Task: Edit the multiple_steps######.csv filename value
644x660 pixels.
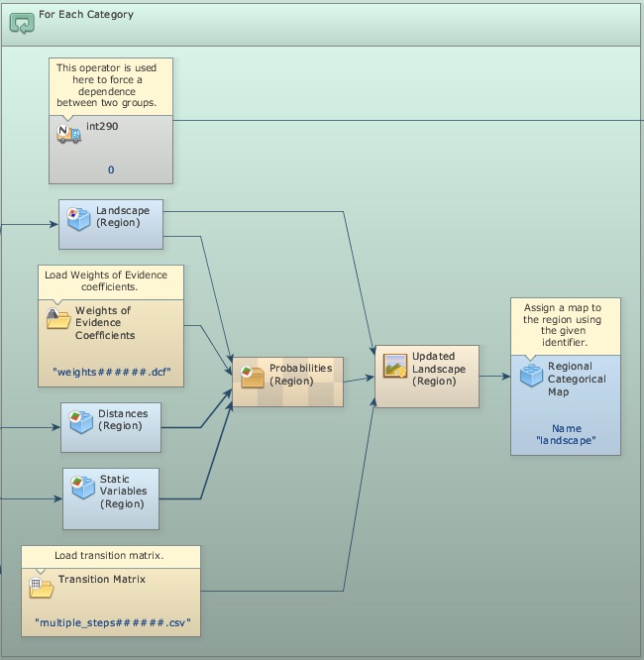Action: click(111, 626)
